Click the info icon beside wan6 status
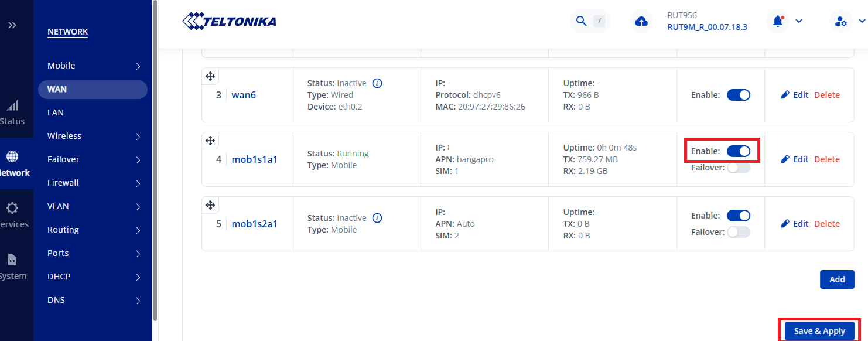The width and height of the screenshot is (868, 341). click(x=377, y=83)
